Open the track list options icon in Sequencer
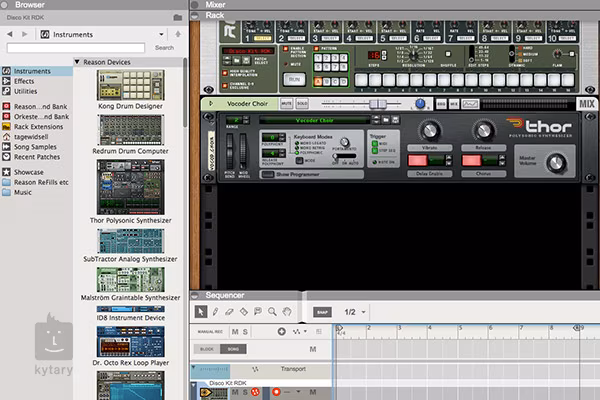Screen dimensions: 600x400 click(x=319, y=331)
